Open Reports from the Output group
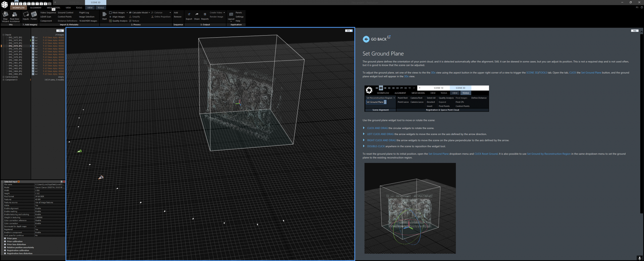 point(205,15)
